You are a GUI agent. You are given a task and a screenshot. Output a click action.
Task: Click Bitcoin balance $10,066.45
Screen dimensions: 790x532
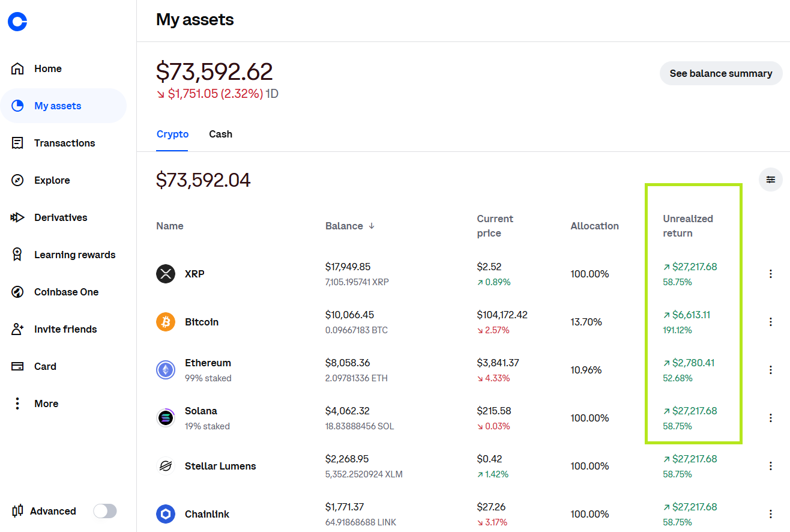coord(349,315)
